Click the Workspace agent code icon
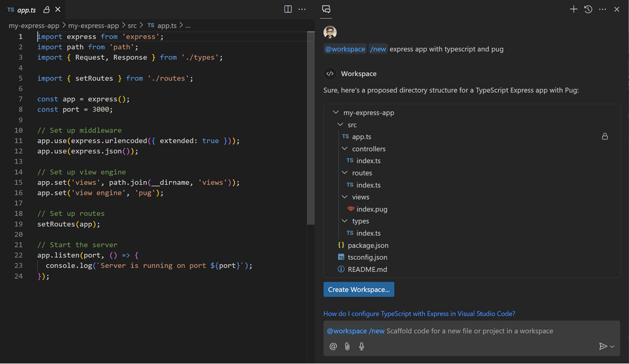This screenshot has height=364, width=629. pyautogui.click(x=330, y=73)
